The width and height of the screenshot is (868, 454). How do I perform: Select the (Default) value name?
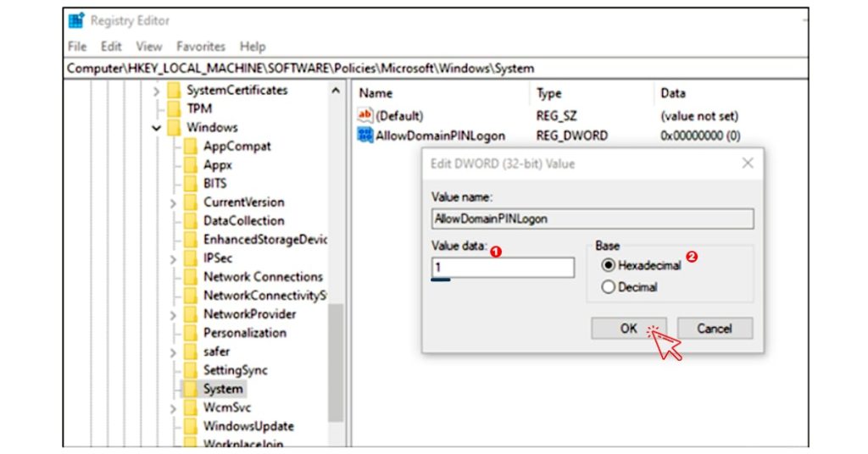[399, 115]
